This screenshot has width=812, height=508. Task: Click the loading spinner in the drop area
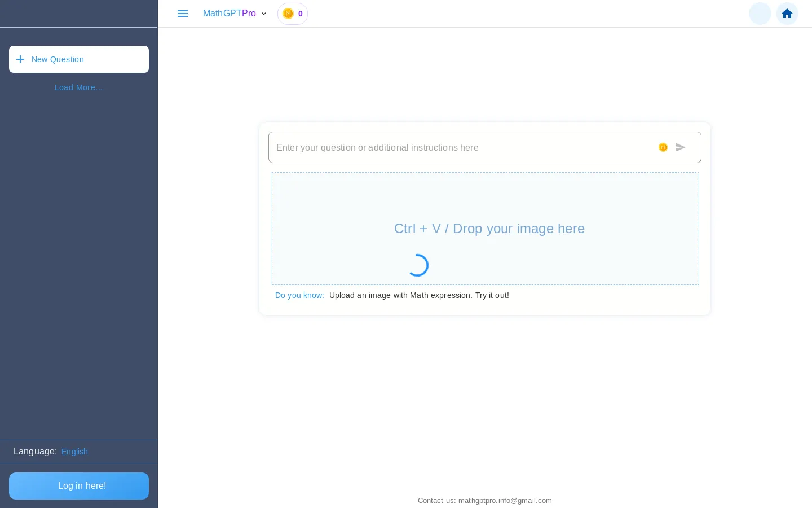point(417,265)
